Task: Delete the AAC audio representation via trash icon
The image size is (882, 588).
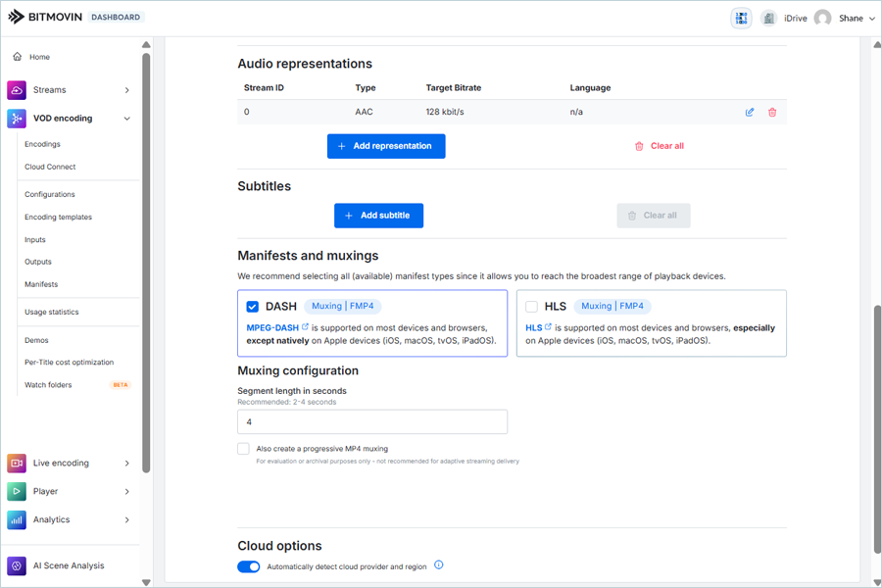Action: 772,113
